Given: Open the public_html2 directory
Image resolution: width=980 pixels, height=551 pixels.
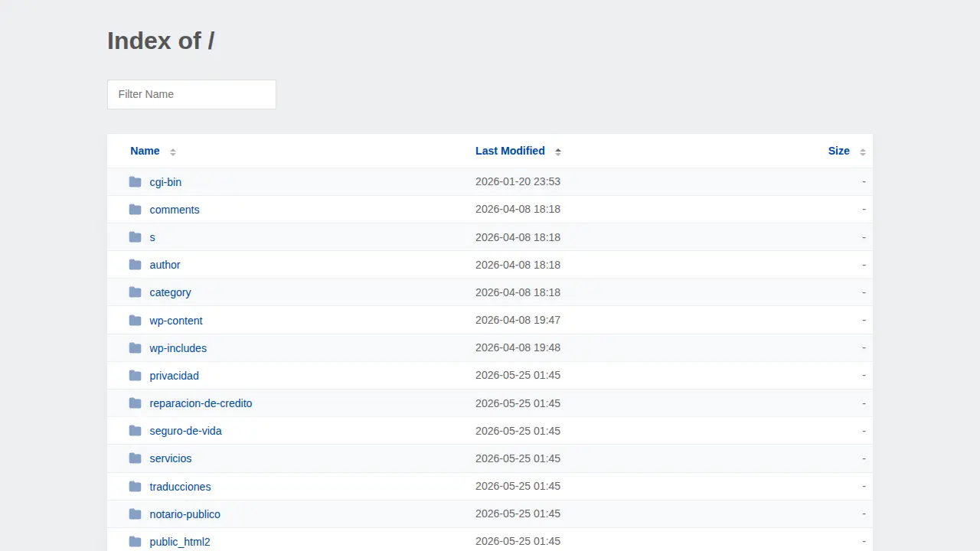Looking at the screenshot, I should pyautogui.click(x=180, y=542).
